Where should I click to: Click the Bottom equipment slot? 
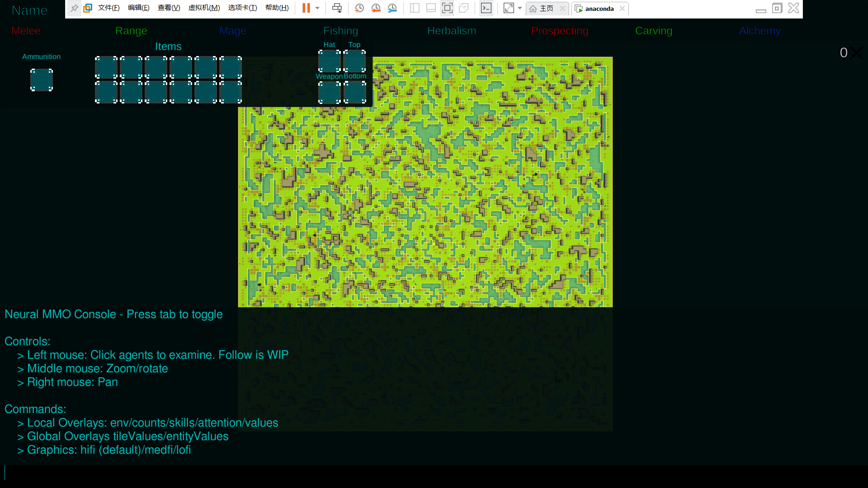tap(354, 93)
